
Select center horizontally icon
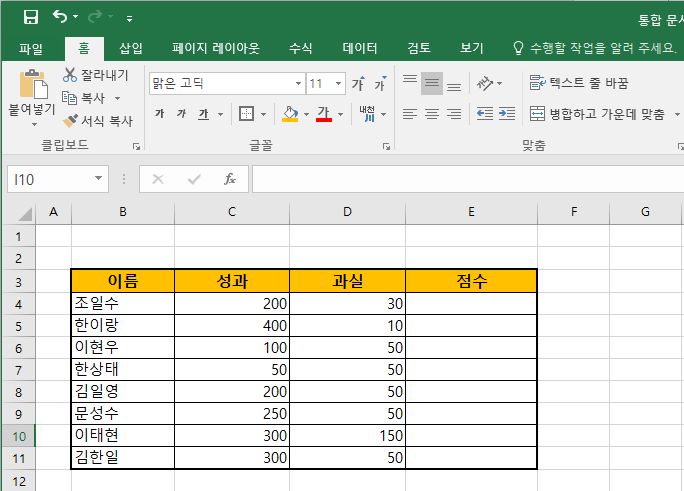[432, 114]
